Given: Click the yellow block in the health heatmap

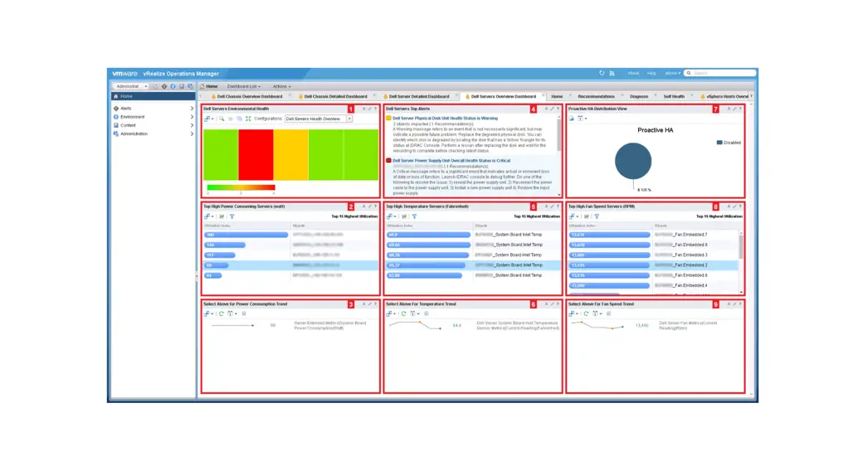Looking at the screenshot, I should coord(290,154).
